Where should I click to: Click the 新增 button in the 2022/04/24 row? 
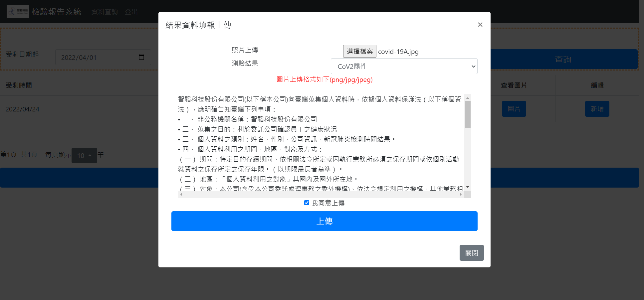(597, 109)
